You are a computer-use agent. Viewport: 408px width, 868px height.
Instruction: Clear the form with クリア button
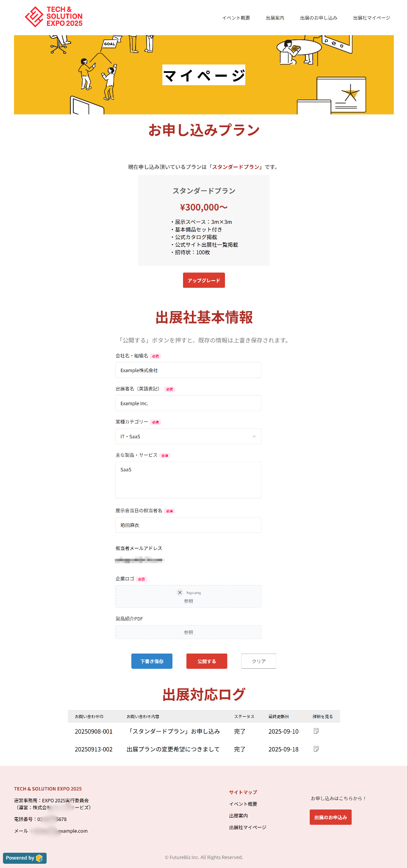(x=259, y=661)
